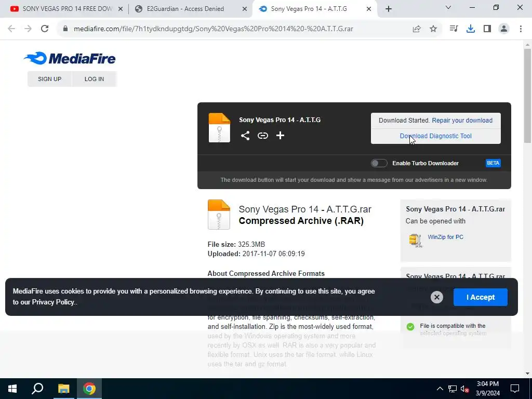The image size is (532, 399).
Task: Open Windows Start menu
Action: click(12, 389)
